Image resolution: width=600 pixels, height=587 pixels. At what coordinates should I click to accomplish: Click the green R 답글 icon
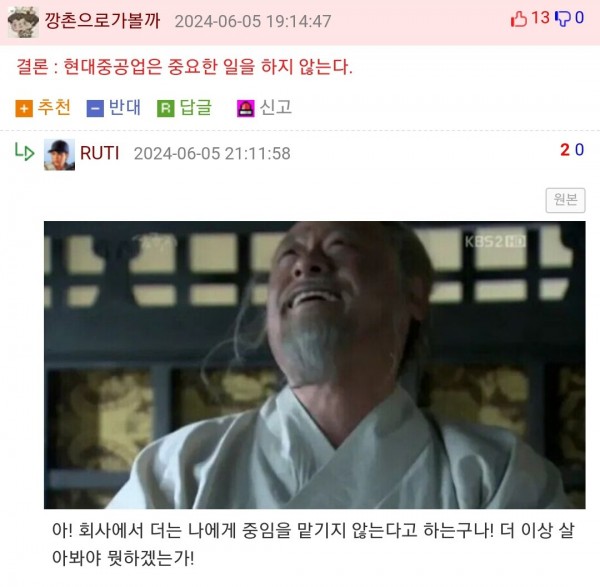(166, 108)
